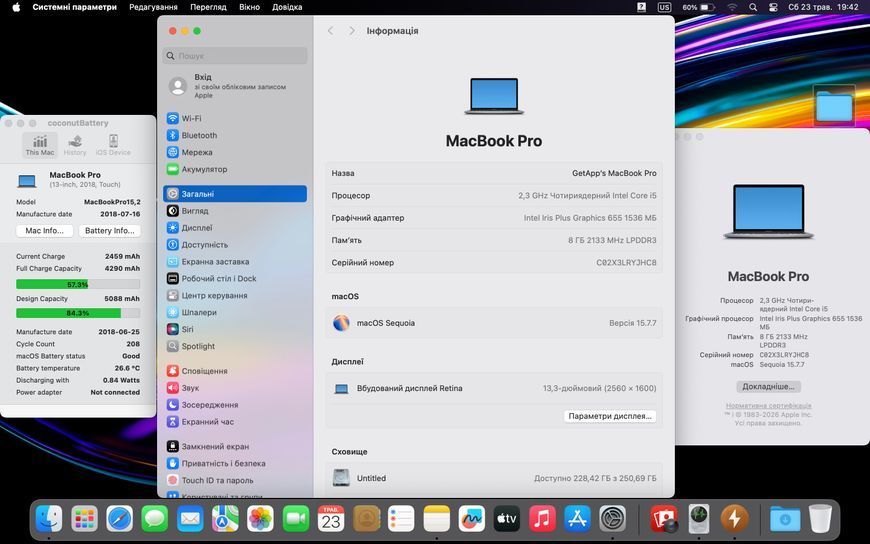Click the macOS Sequoia version row
The width and height of the screenshot is (870, 544).
[494, 323]
